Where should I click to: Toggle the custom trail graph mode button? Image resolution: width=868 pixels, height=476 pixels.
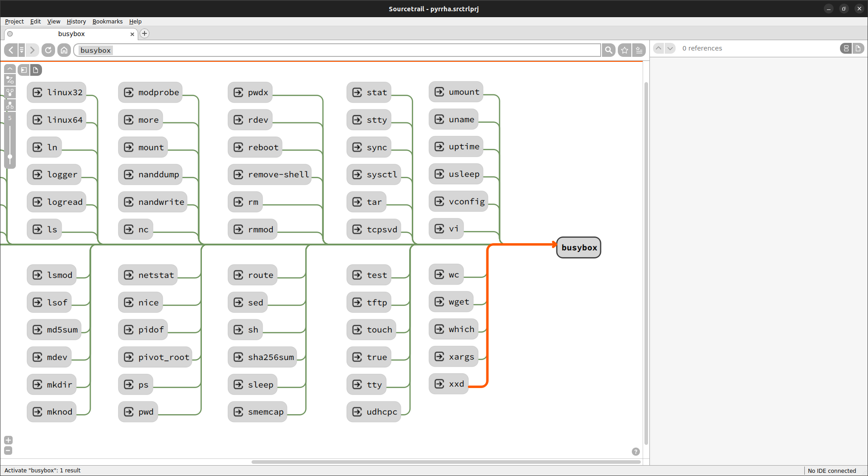10,80
